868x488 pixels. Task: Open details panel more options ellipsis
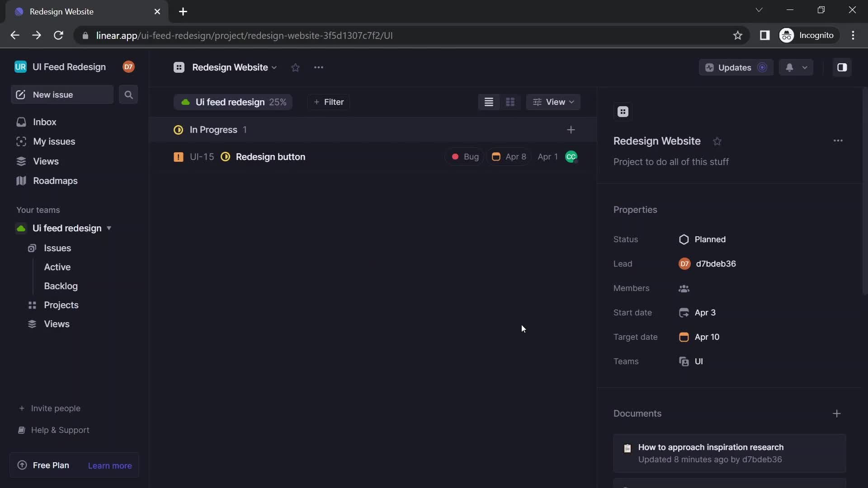pyautogui.click(x=838, y=141)
